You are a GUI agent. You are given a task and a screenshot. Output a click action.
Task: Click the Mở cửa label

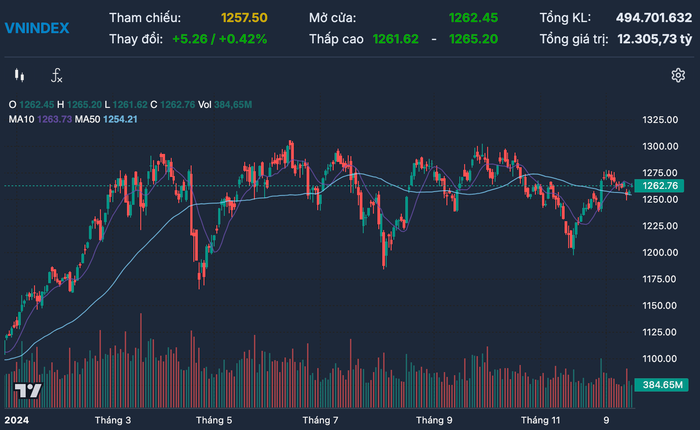point(333,18)
